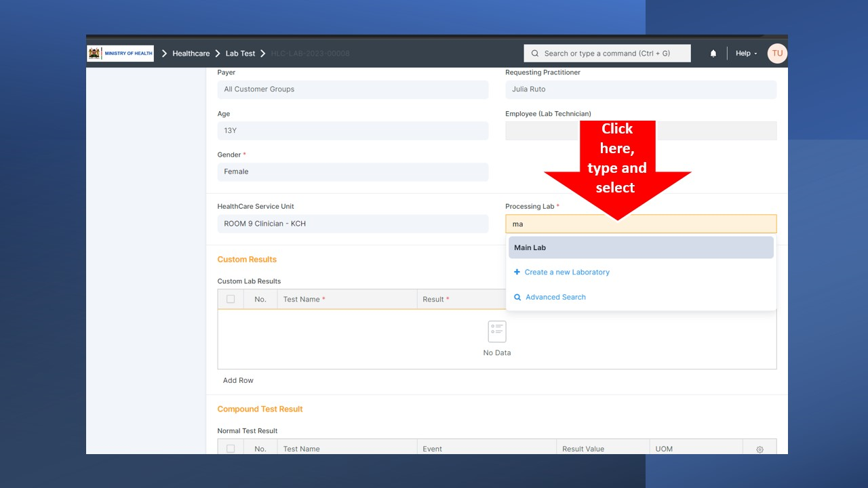The height and width of the screenshot is (488, 868).
Task: Click the HealthCare Service Unit field
Action: coord(353,224)
